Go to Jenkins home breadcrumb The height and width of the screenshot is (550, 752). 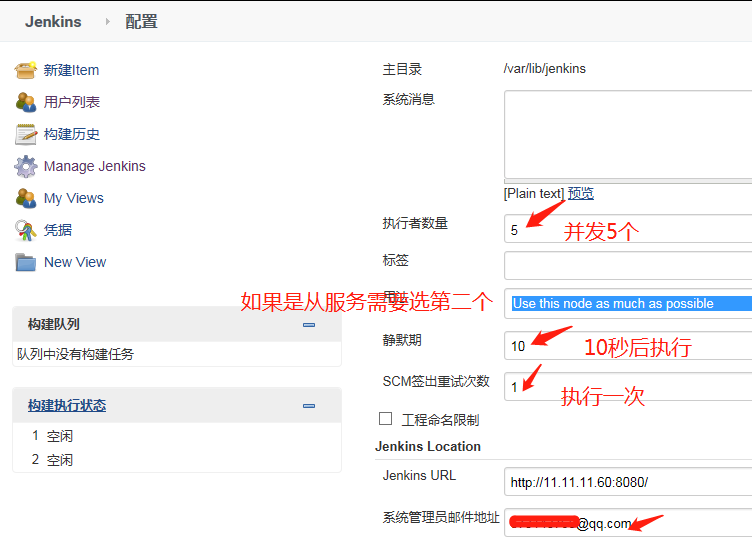tap(53, 22)
